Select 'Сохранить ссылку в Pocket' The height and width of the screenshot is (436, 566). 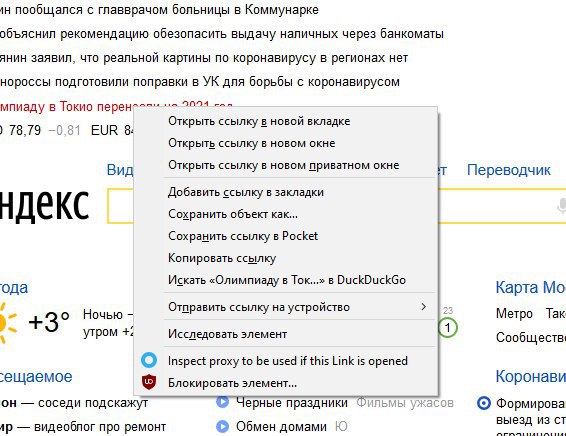pyautogui.click(x=285, y=236)
